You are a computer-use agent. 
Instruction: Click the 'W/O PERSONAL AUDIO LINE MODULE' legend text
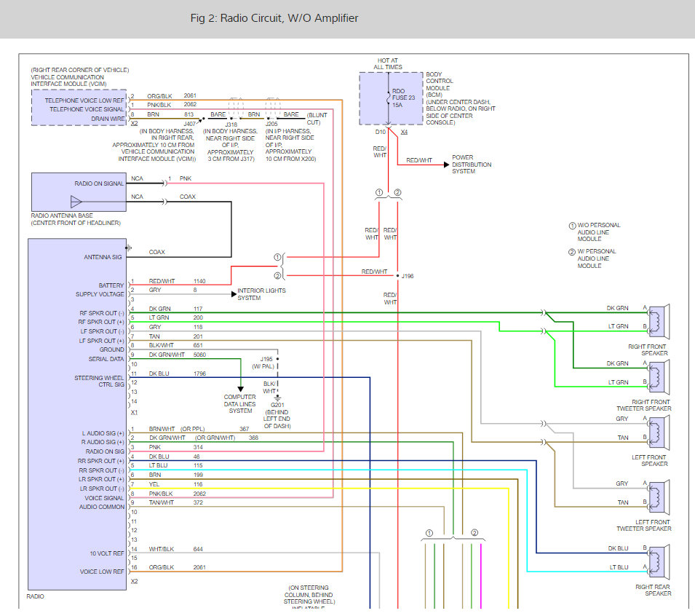[x=598, y=232]
